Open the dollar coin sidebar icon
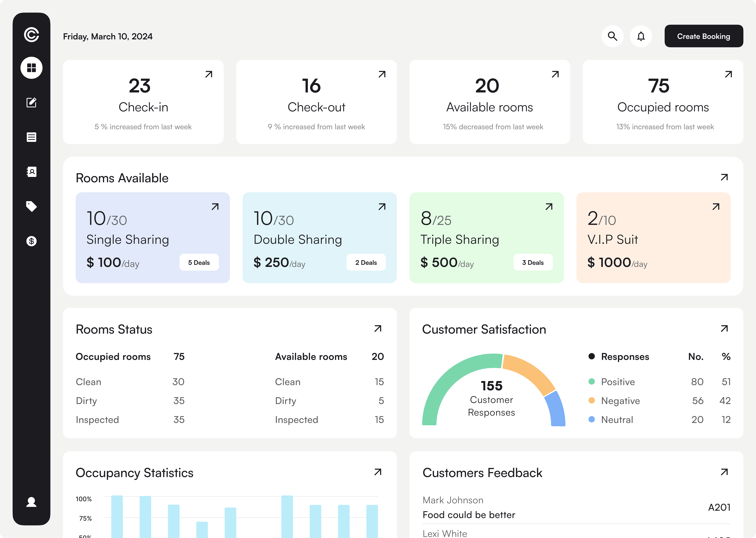The image size is (756, 538). click(31, 241)
